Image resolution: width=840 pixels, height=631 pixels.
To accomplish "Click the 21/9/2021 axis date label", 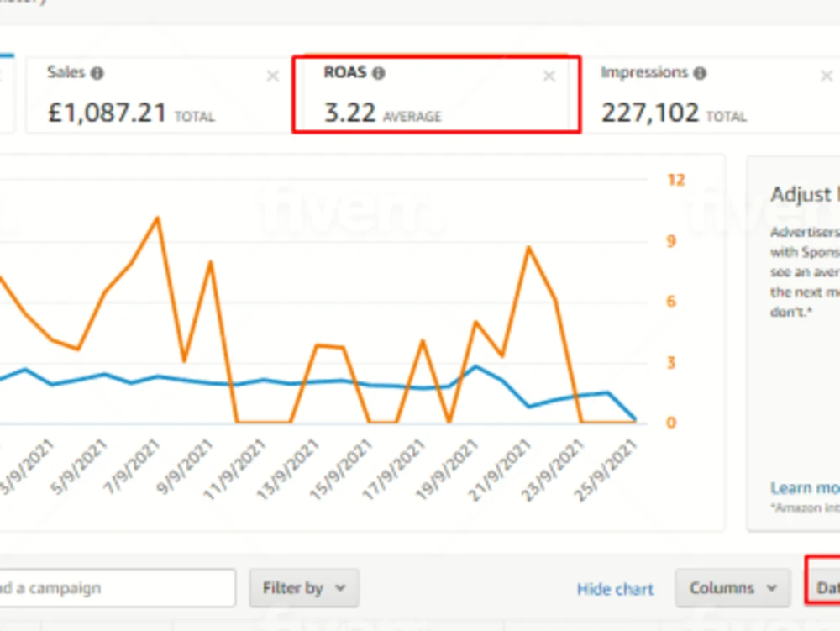I will [499, 469].
